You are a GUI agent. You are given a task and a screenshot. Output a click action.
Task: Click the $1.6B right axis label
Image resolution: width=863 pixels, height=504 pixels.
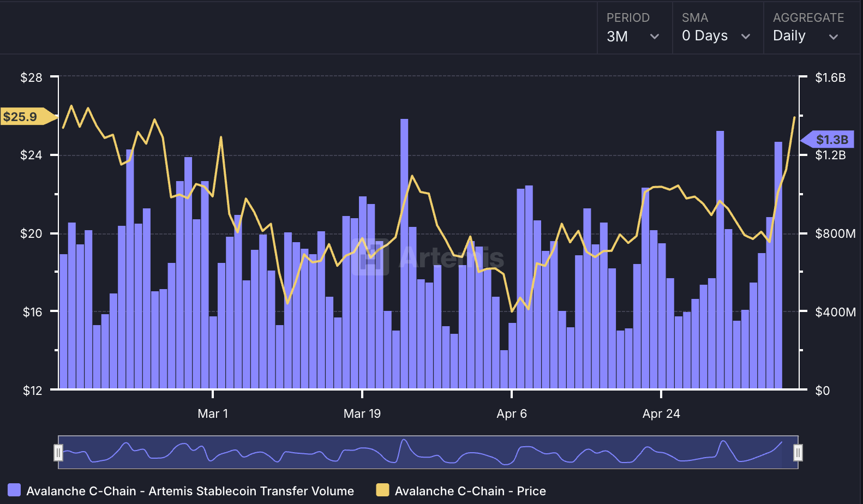coord(830,77)
